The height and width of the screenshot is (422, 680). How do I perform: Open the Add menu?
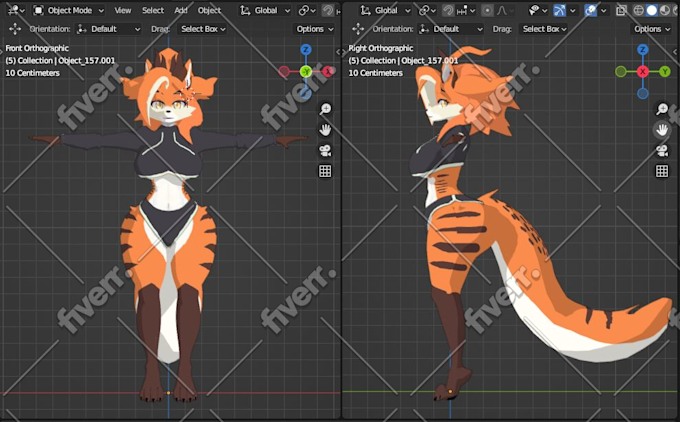pyautogui.click(x=180, y=10)
